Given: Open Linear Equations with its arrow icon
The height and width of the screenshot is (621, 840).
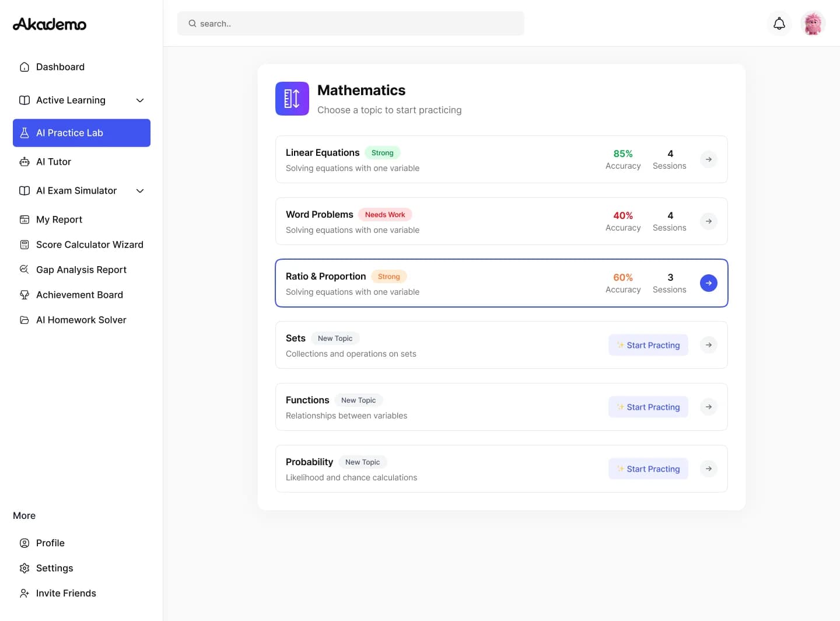Looking at the screenshot, I should click(708, 159).
